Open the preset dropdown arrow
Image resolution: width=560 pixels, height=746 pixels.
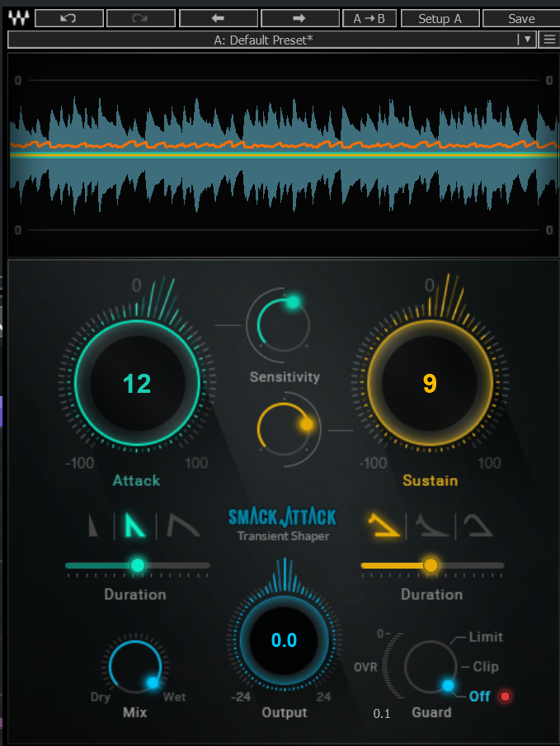[x=527, y=40]
